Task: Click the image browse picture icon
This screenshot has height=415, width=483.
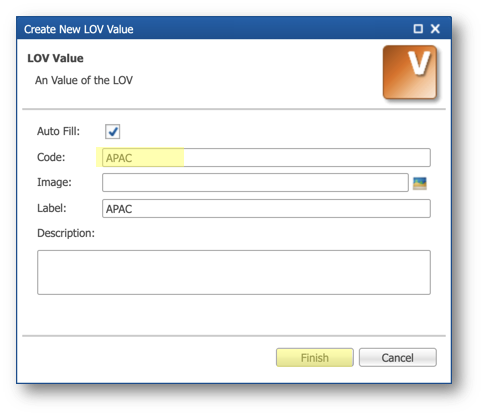Action: click(420, 183)
